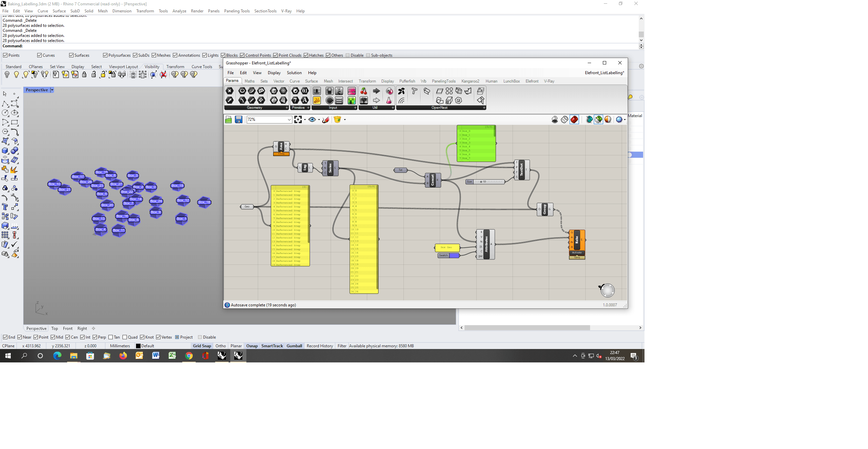Screen dimensions: 868x449
Task: Select the Cherry Picker icon in Util
Action: [364, 91]
